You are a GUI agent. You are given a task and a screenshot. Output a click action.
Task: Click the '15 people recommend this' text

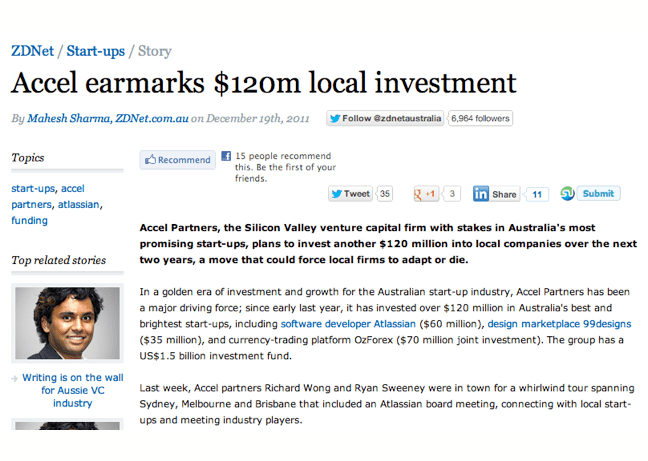pos(285,167)
